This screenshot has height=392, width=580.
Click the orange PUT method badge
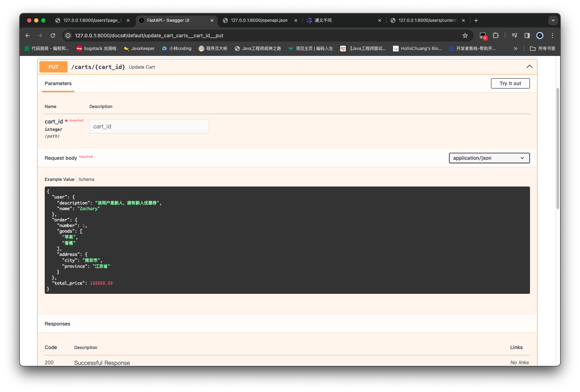pos(54,67)
